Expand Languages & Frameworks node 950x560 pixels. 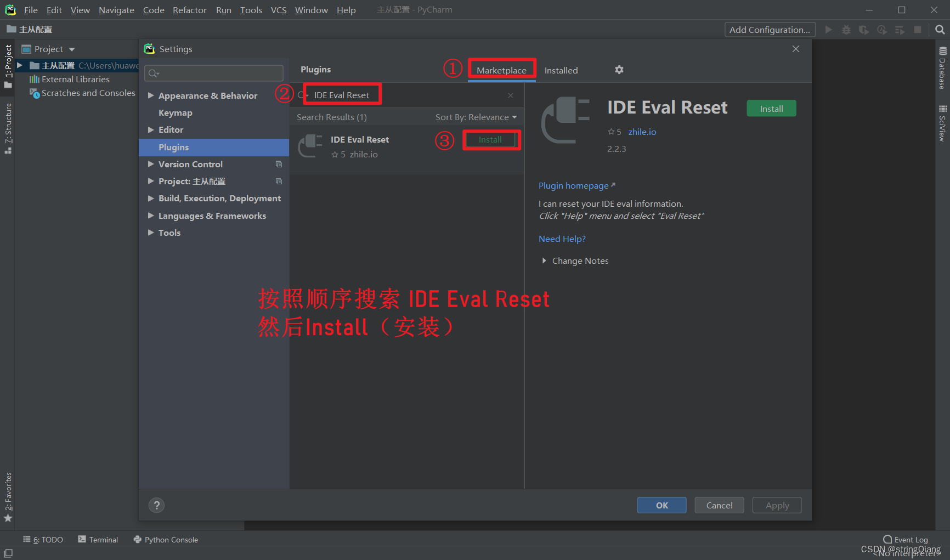point(151,216)
